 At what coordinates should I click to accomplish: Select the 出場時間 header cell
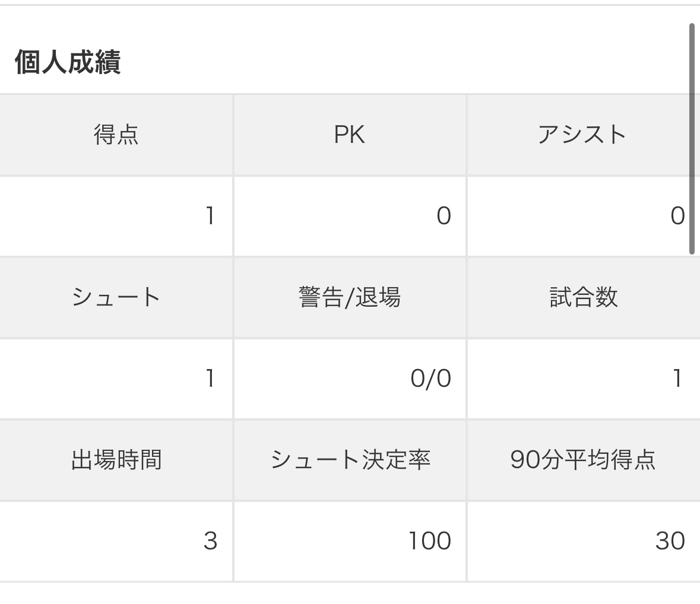click(x=116, y=460)
